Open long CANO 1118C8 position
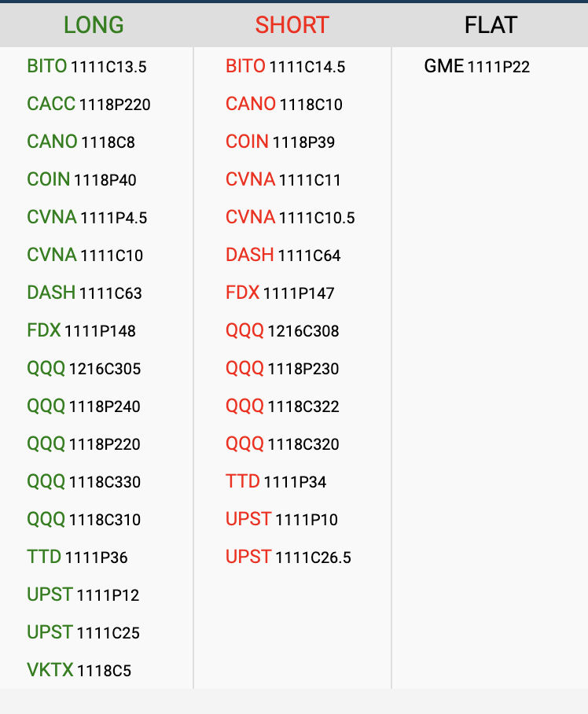588x714 pixels. pyautogui.click(x=81, y=142)
